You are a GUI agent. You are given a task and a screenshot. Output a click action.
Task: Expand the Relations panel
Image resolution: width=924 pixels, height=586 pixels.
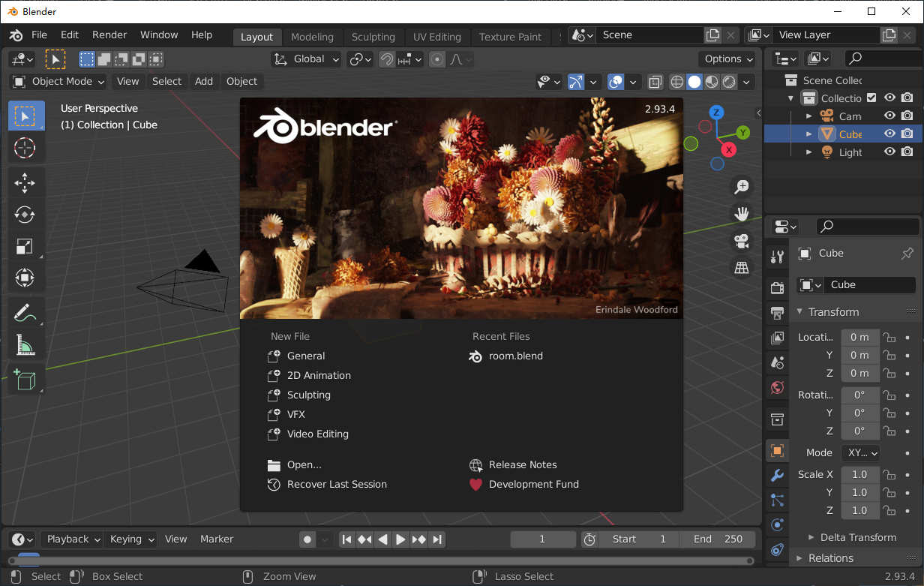pos(823,558)
